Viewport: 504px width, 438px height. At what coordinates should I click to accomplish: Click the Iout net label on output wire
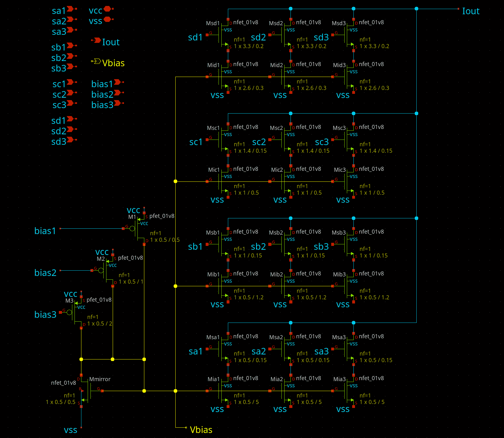pos(471,11)
